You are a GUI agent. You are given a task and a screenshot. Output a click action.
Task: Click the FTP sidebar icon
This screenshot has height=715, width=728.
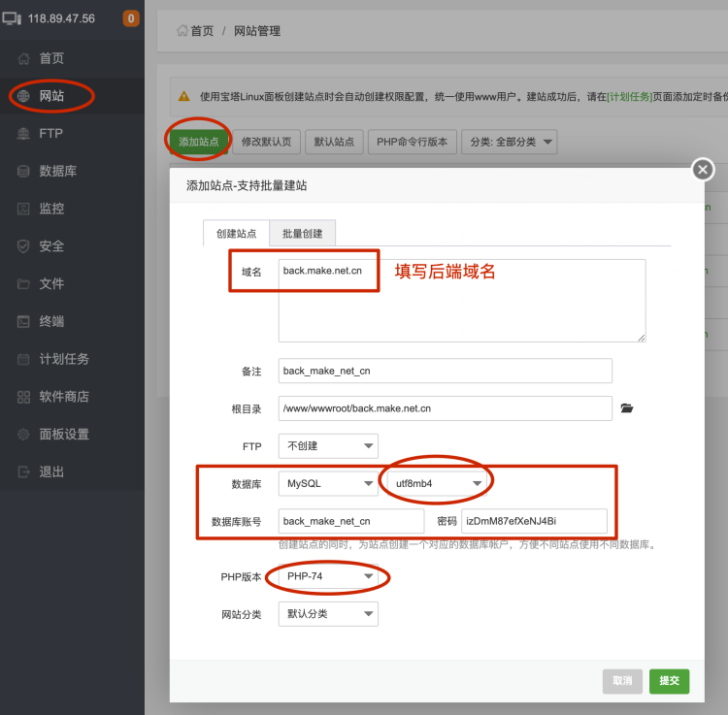coord(23,134)
